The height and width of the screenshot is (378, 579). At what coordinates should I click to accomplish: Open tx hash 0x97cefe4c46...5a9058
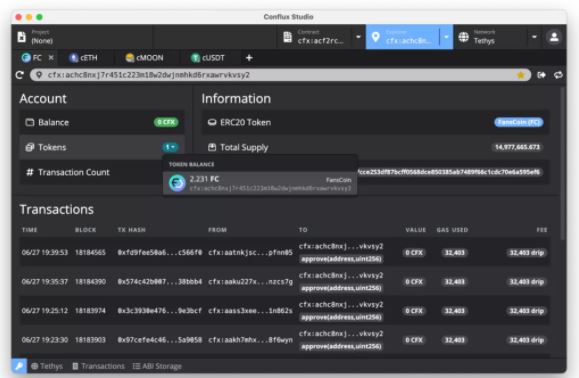tap(160, 340)
